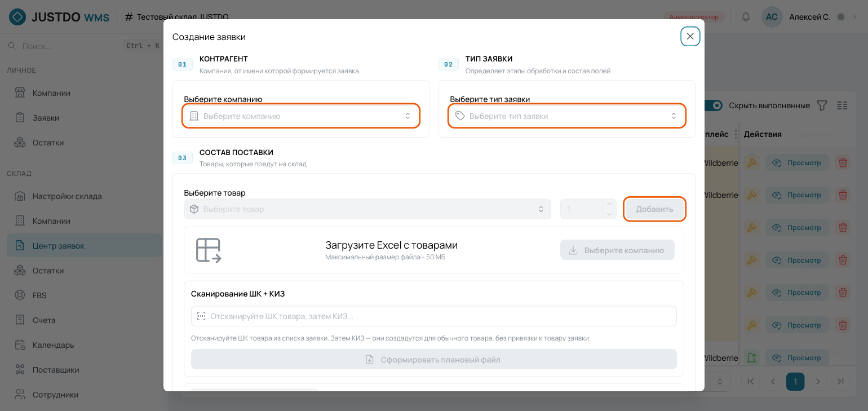Image resolution: width=868 pixels, height=411 pixels.
Task: Click the notifications bell icon
Action: click(x=746, y=17)
